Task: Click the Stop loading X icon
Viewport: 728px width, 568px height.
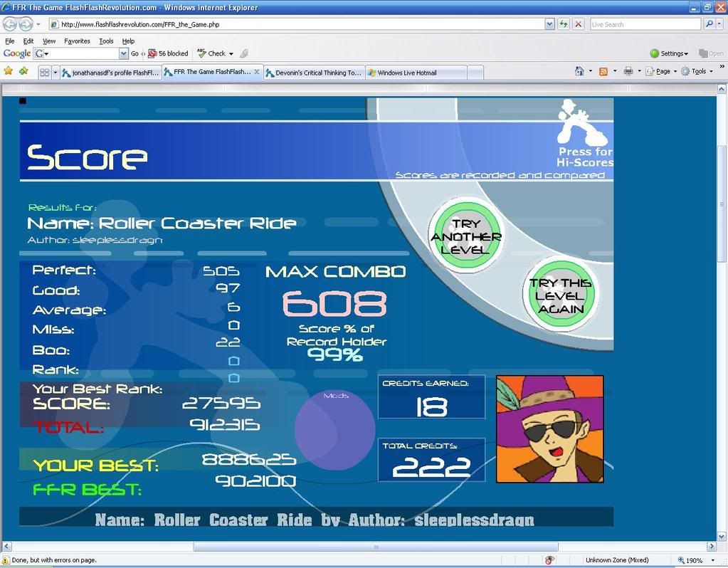Action: (579, 24)
